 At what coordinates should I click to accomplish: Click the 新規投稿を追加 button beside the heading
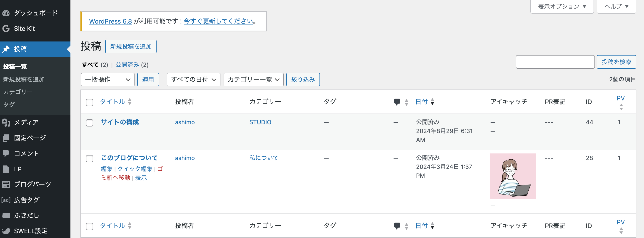(131, 46)
